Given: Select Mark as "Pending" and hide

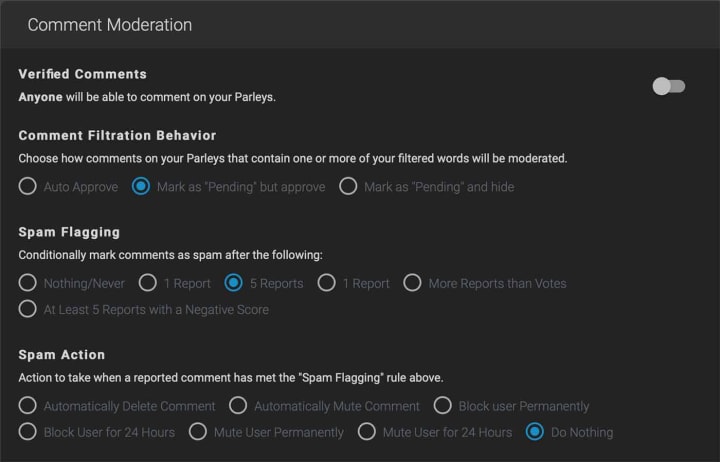Looking at the screenshot, I should pos(348,187).
